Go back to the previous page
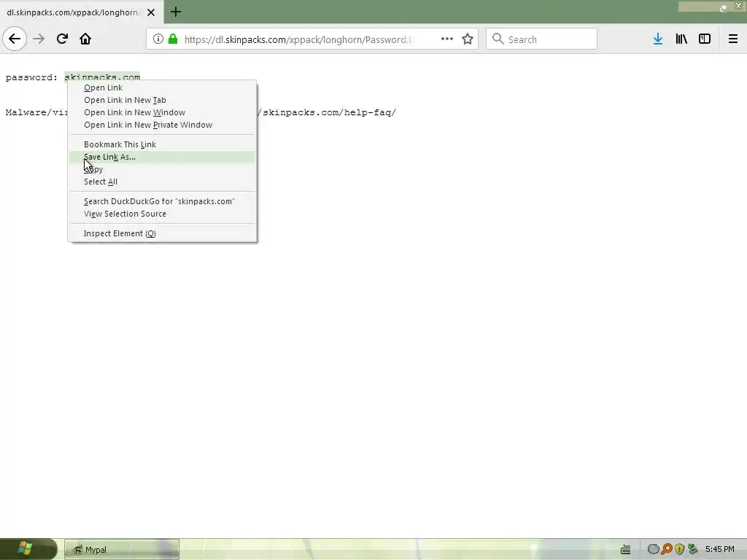Viewport: 747px width, 560px height. (x=15, y=39)
